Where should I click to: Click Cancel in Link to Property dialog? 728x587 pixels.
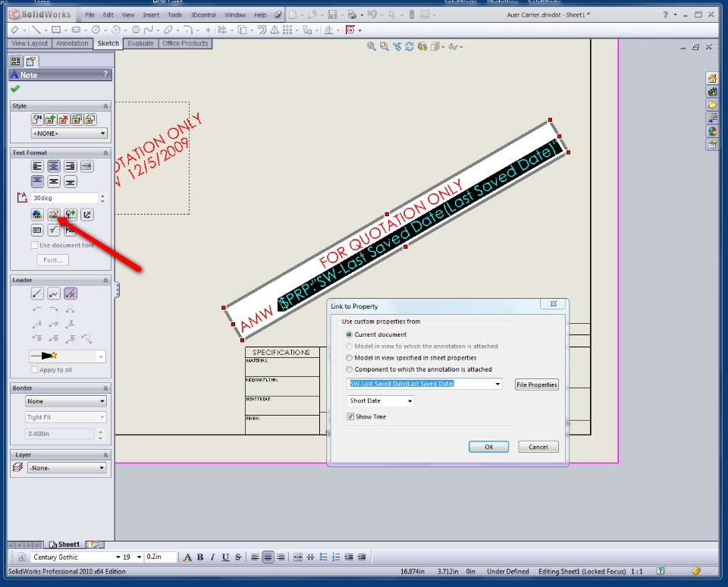[x=538, y=447]
